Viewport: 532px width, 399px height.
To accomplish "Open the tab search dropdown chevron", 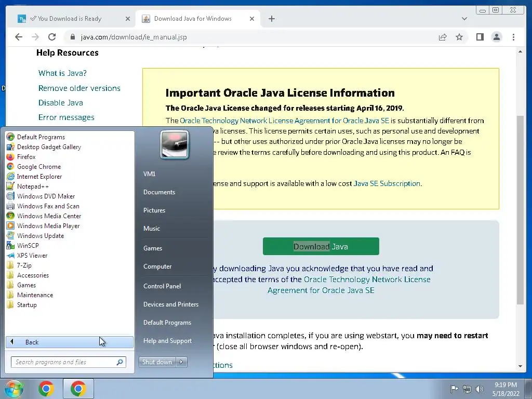I will (x=464, y=19).
